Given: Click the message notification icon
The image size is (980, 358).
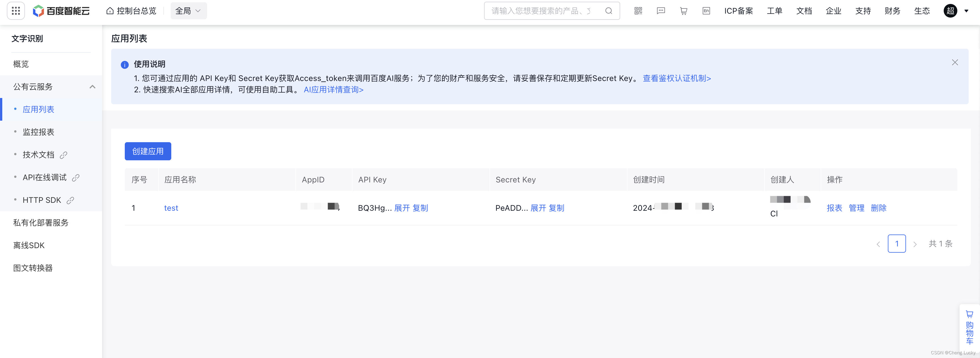Looking at the screenshot, I should coord(661,11).
